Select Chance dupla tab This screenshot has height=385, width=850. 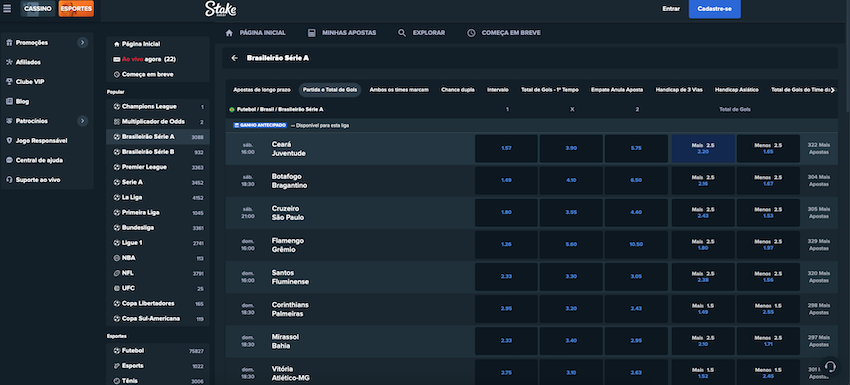458,89
